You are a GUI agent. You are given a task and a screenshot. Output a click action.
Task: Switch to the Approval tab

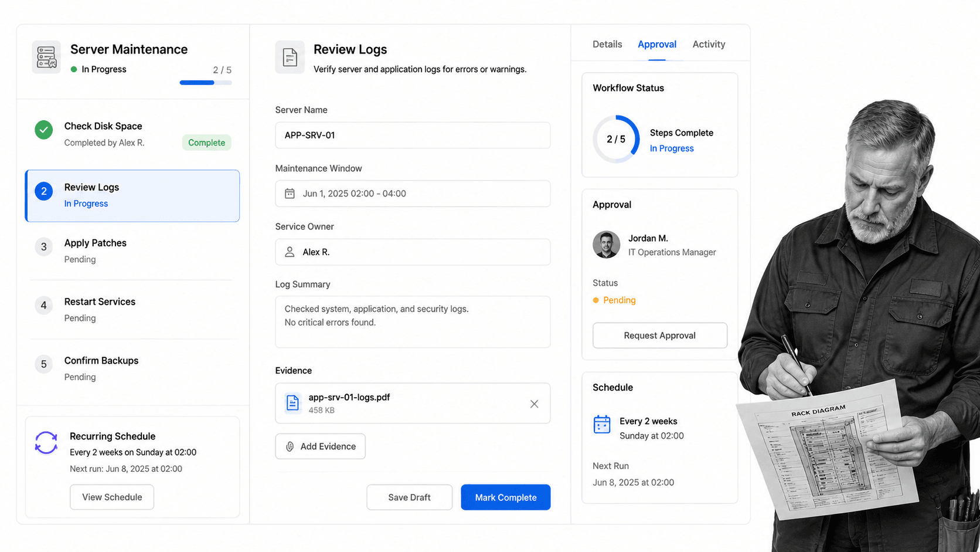(657, 44)
